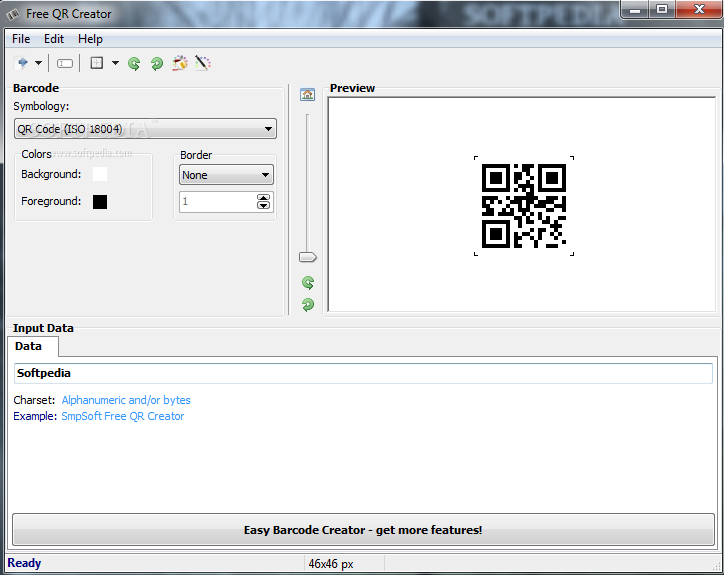Rotate clockwise using toolbar green arrow

[x=157, y=63]
